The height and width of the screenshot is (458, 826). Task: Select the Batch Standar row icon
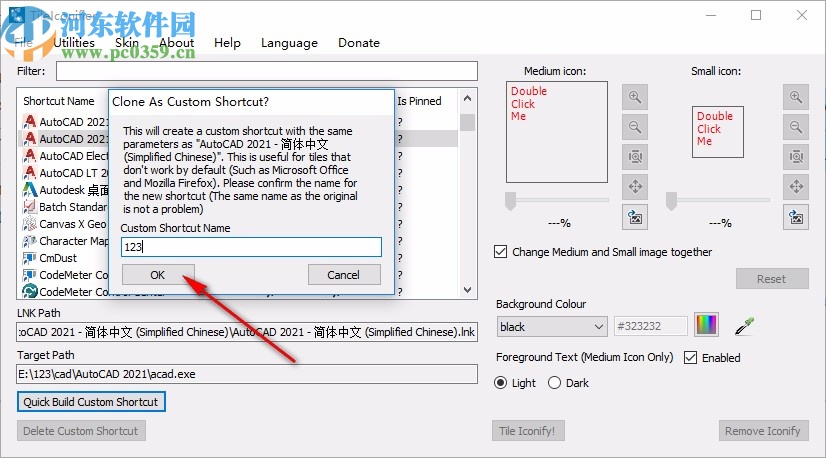[x=30, y=207]
